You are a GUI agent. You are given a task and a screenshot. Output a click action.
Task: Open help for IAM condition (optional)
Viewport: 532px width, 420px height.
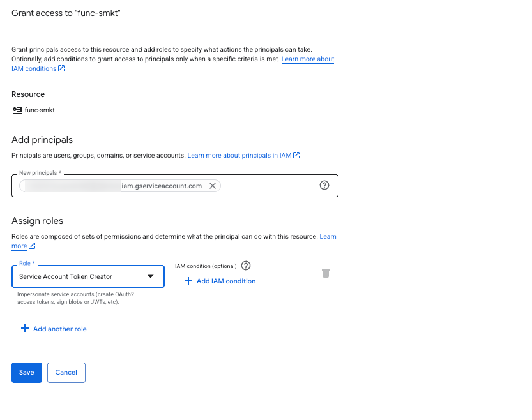(x=246, y=266)
